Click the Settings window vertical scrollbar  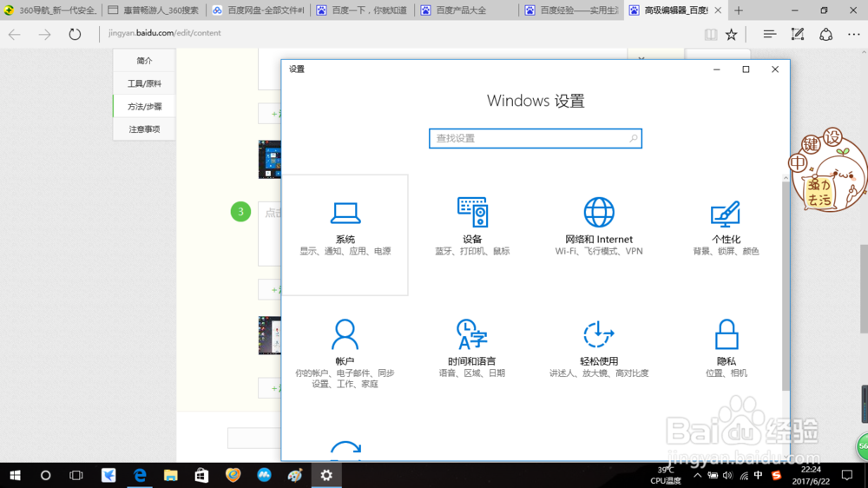[x=786, y=286]
